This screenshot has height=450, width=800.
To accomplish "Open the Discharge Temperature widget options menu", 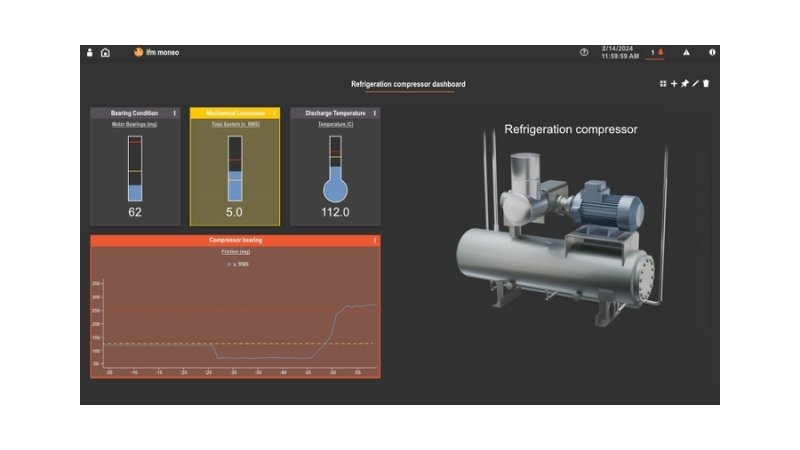I will pos(374,113).
